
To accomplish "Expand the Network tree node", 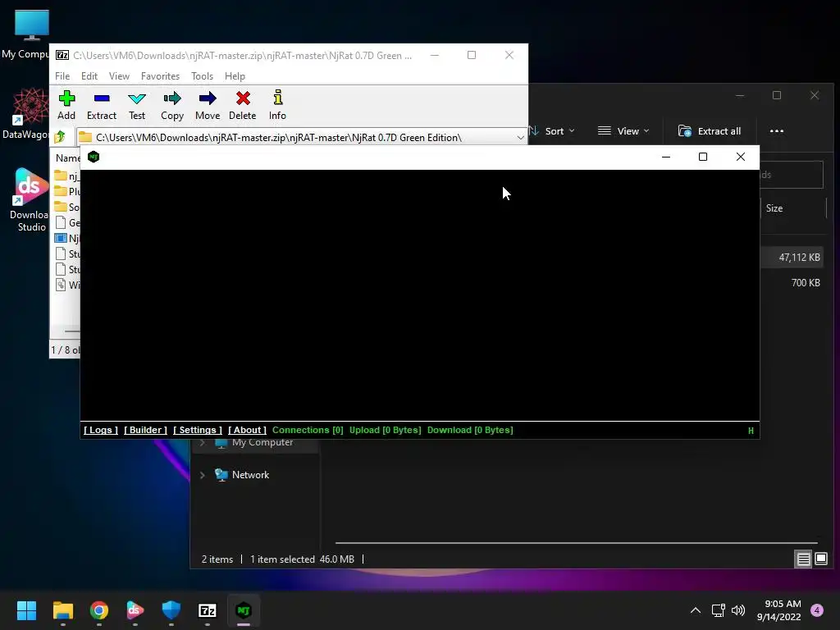I will point(203,475).
